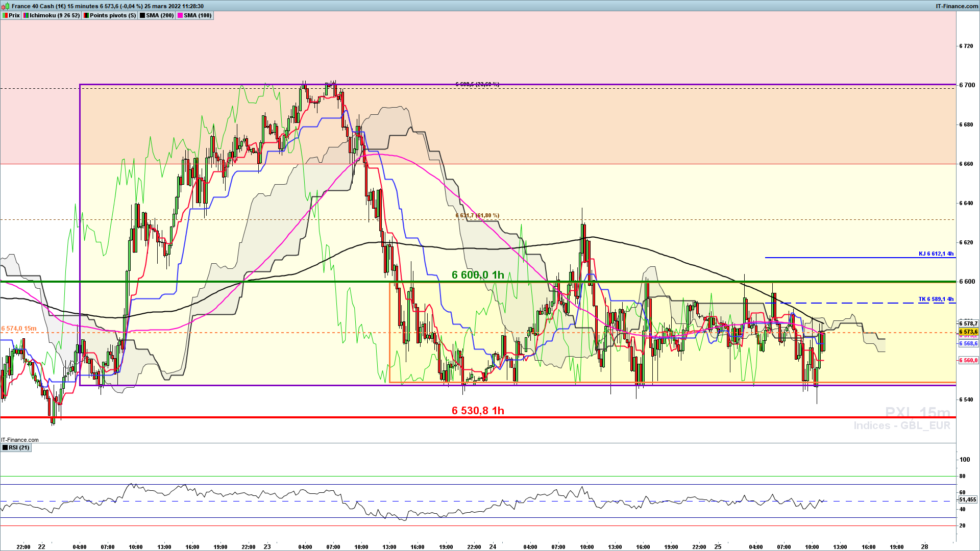Click the IT-Finance.com text below the chart
980x551 pixels.
(19, 440)
